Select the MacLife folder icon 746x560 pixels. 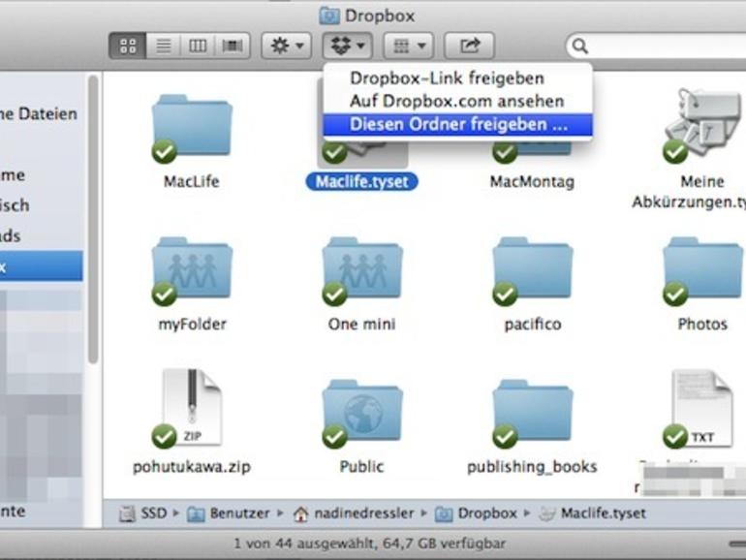(192, 128)
